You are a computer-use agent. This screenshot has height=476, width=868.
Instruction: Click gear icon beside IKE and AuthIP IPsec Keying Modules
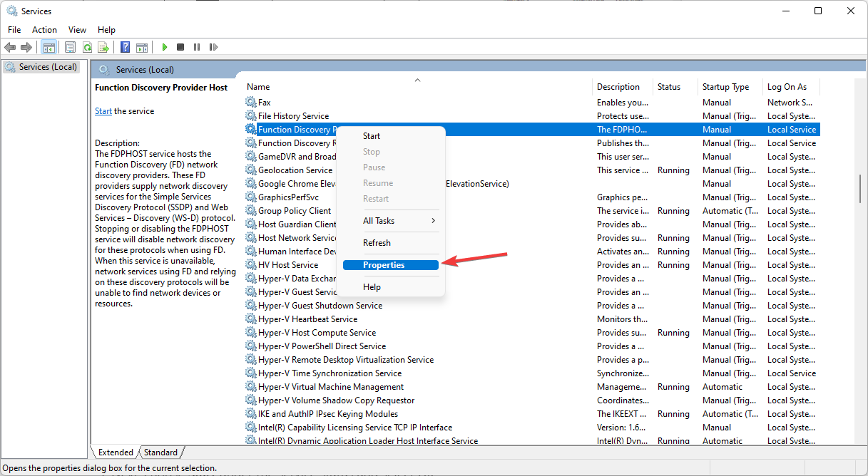(250, 414)
